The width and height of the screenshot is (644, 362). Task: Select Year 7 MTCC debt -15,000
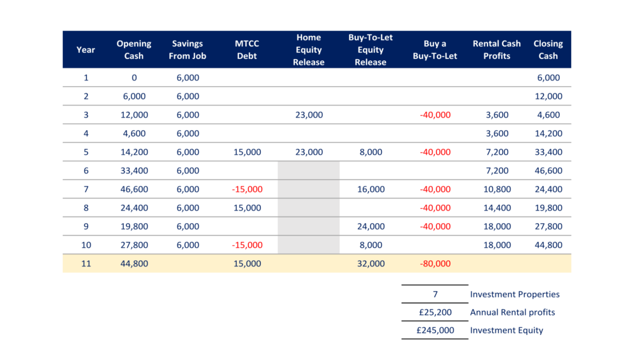coord(247,189)
